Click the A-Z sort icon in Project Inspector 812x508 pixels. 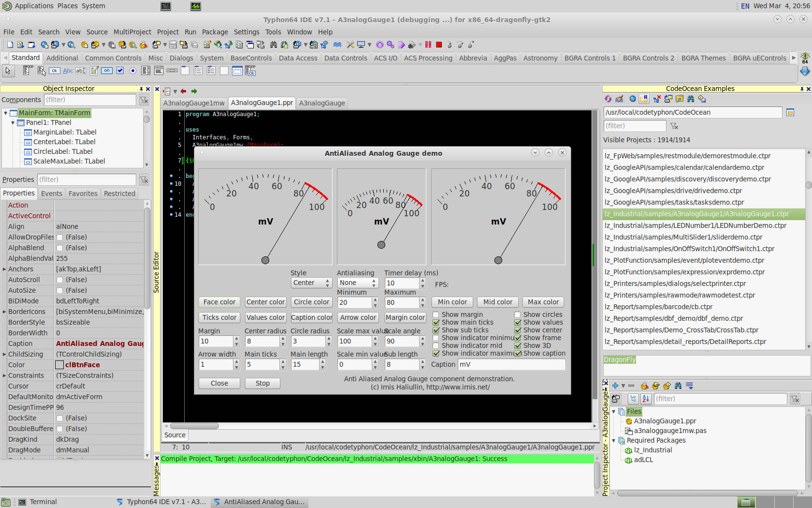point(646,399)
